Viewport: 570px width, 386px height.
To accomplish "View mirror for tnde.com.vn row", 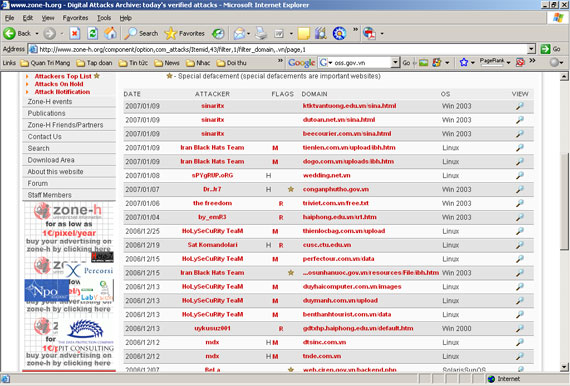I will [x=520, y=356].
